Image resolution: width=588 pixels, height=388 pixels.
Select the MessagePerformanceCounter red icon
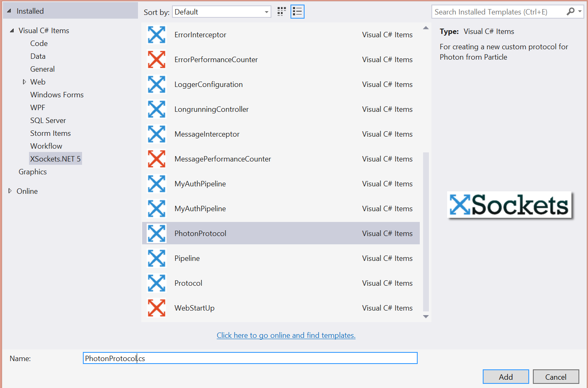(x=157, y=159)
